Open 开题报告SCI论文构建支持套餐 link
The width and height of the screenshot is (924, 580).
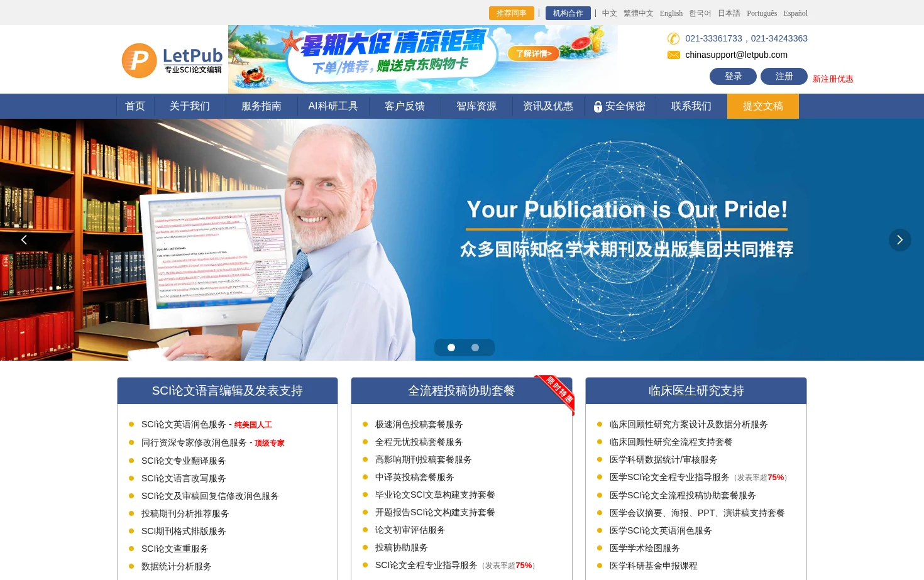tap(435, 513)
